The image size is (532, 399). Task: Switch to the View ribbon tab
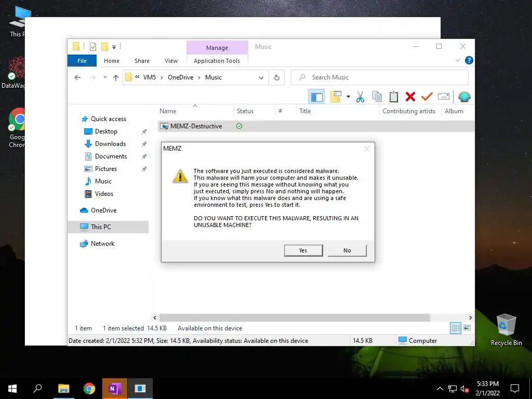pos(171,61)
